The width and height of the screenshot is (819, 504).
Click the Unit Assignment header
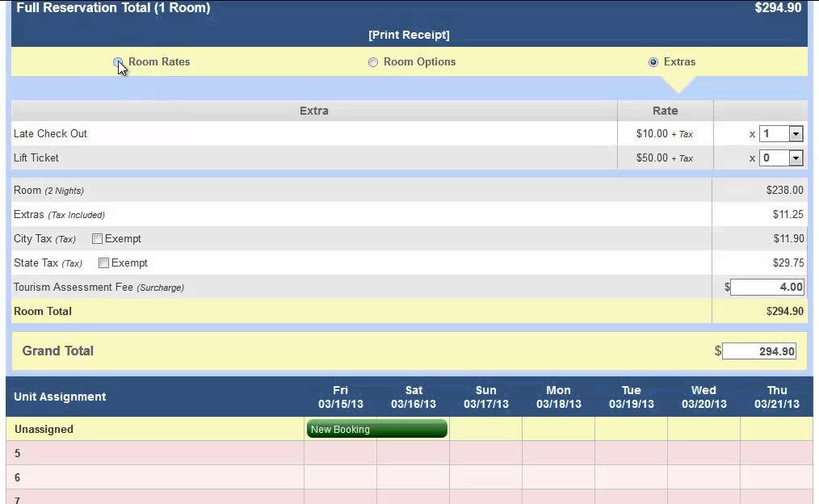(60, 397)
